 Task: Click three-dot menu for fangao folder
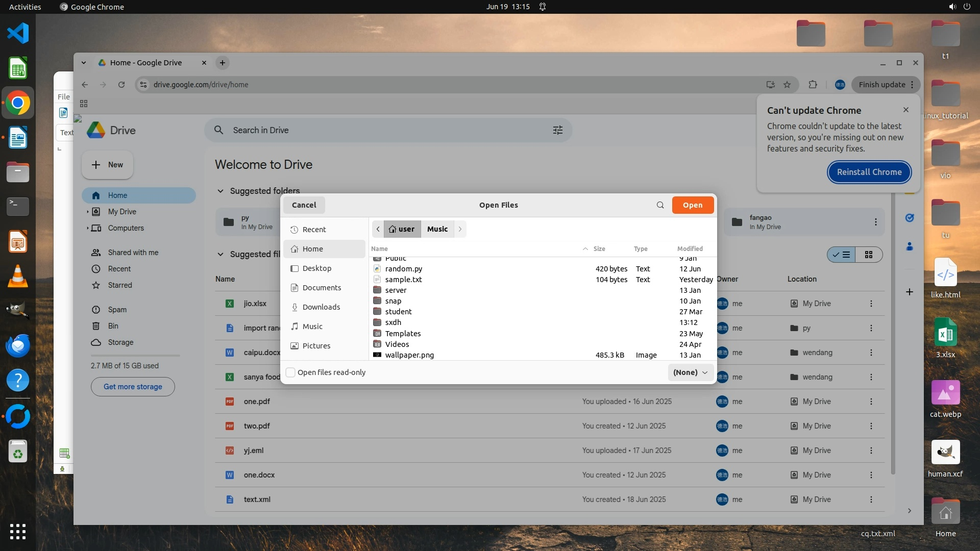[875, 222]
